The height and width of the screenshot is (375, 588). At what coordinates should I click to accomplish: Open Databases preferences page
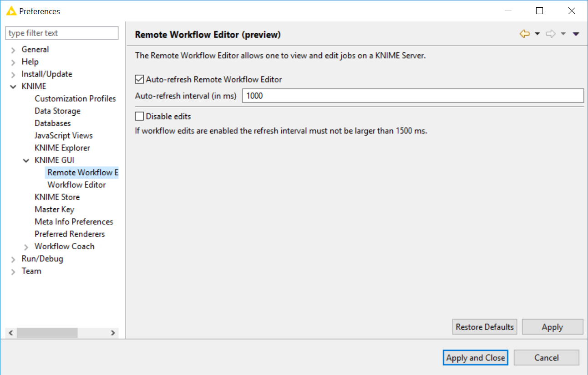[x=53, y=123]
